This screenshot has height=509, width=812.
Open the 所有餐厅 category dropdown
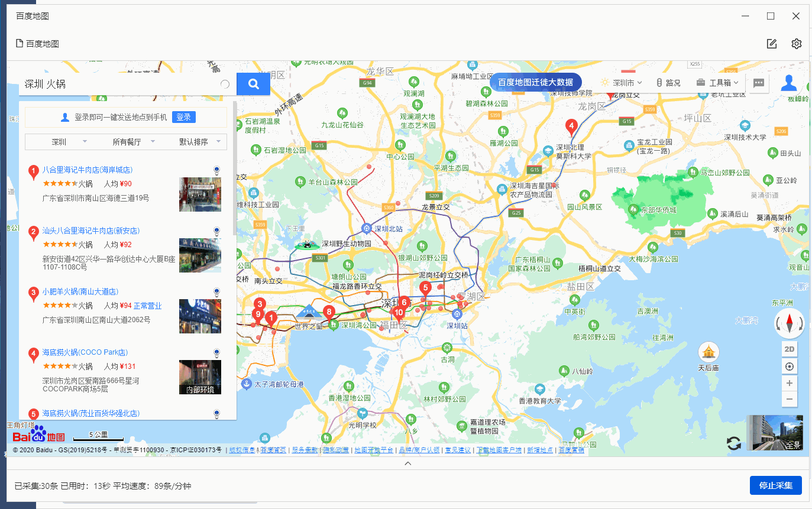[127, 142]
